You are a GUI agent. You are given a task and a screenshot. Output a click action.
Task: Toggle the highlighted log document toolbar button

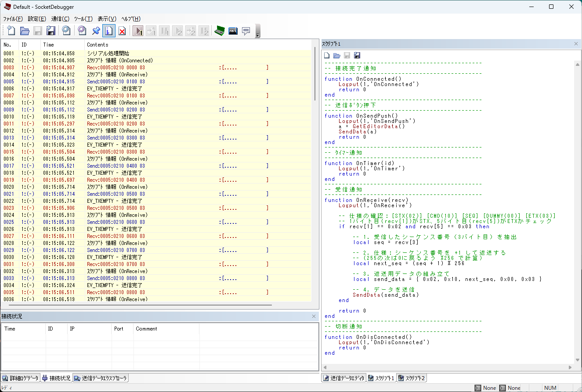108,31
